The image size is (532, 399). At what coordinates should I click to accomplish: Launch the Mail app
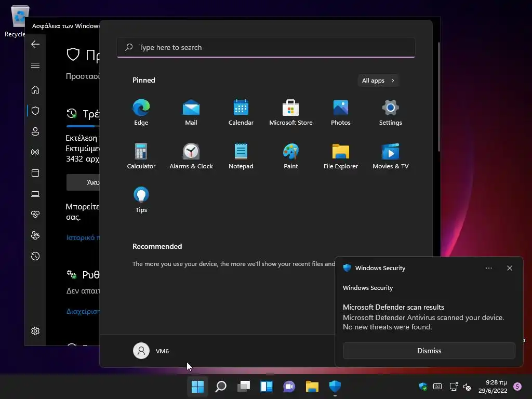tap(191, 112)
